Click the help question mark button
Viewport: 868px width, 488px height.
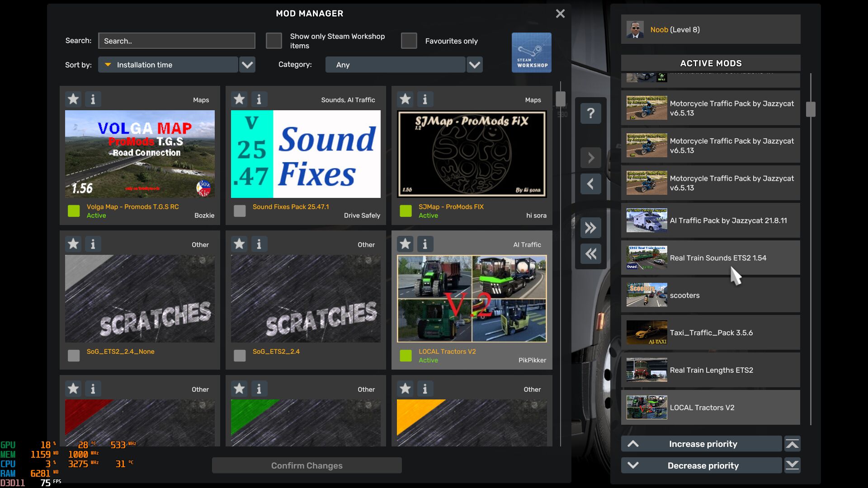590,113
